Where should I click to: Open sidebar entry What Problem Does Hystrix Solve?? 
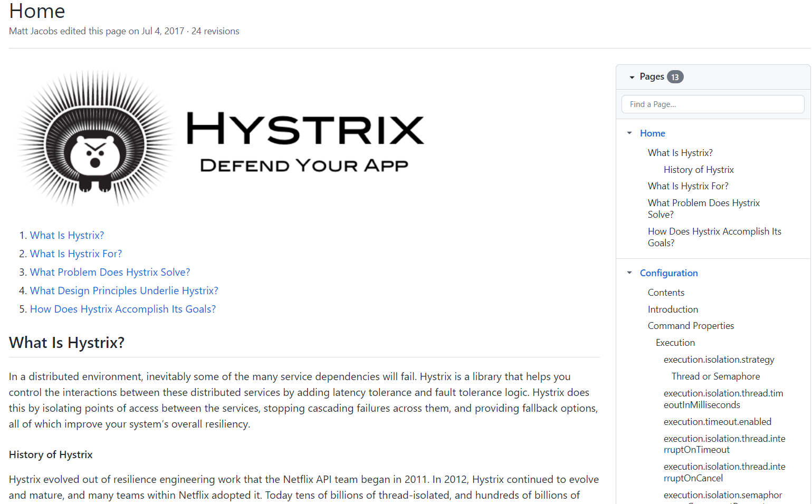point(704,209)
